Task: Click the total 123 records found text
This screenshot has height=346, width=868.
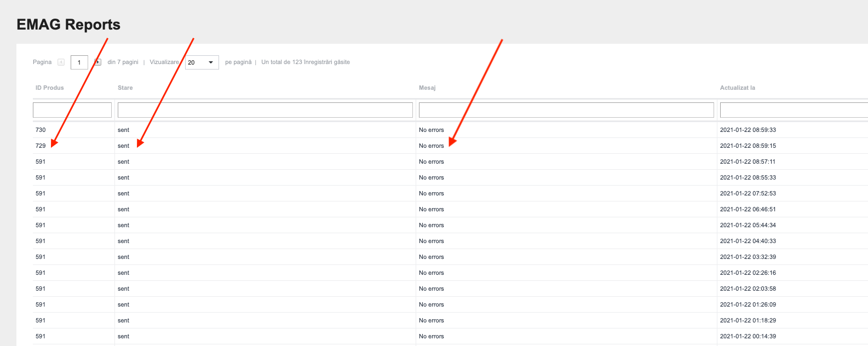Action: [x=306, y=62]
